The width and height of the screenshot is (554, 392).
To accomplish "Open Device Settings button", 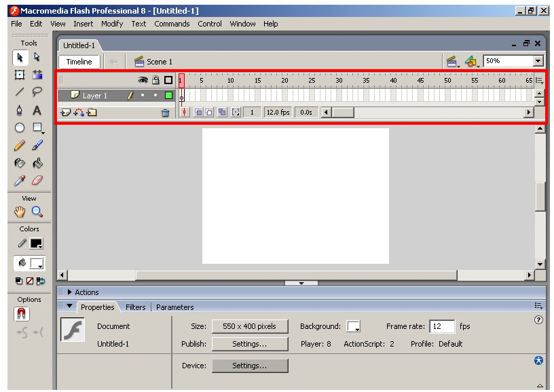I will coord(250,366).
